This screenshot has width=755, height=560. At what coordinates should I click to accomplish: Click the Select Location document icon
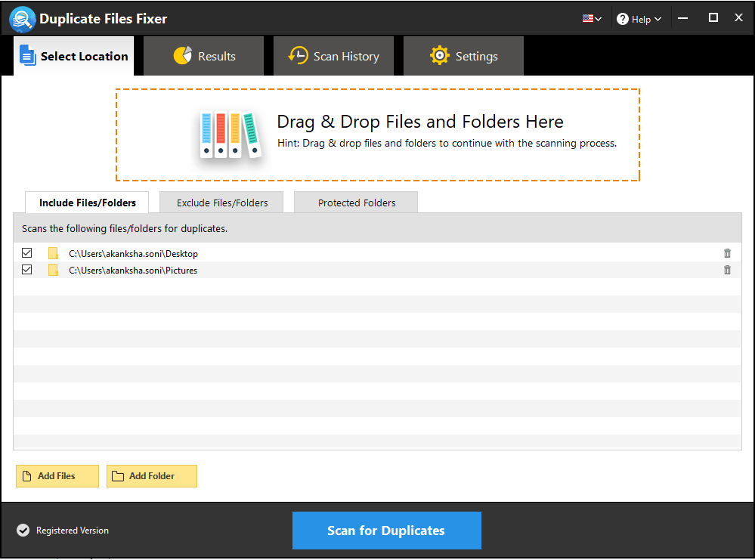[x=27, y=55]
